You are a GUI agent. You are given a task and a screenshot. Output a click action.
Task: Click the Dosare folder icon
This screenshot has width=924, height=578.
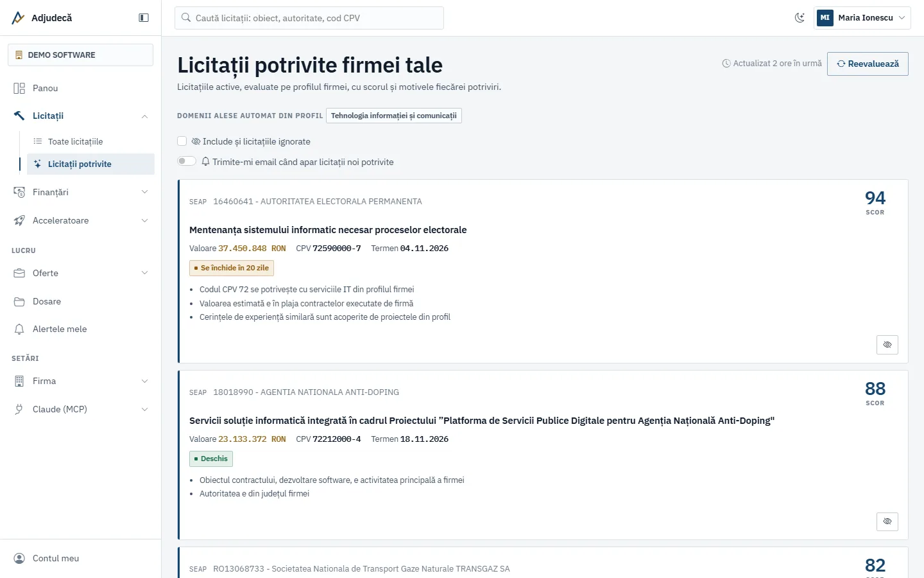19,301
